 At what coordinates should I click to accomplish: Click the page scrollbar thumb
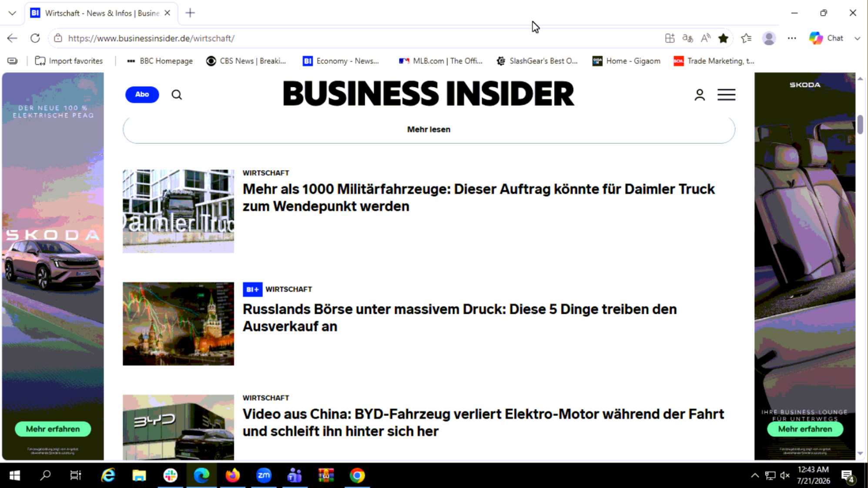pos(860,125)
